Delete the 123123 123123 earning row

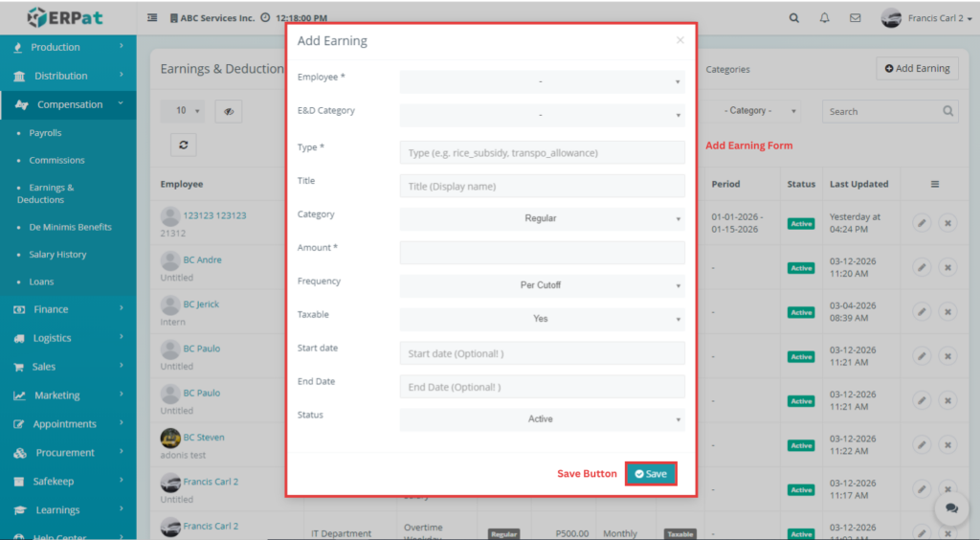pyautogui.click(x=948, y=223)
